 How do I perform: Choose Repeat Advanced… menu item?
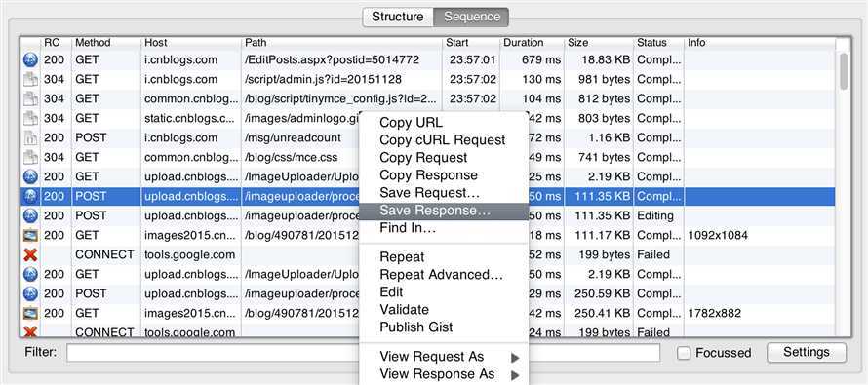point(441,275)
